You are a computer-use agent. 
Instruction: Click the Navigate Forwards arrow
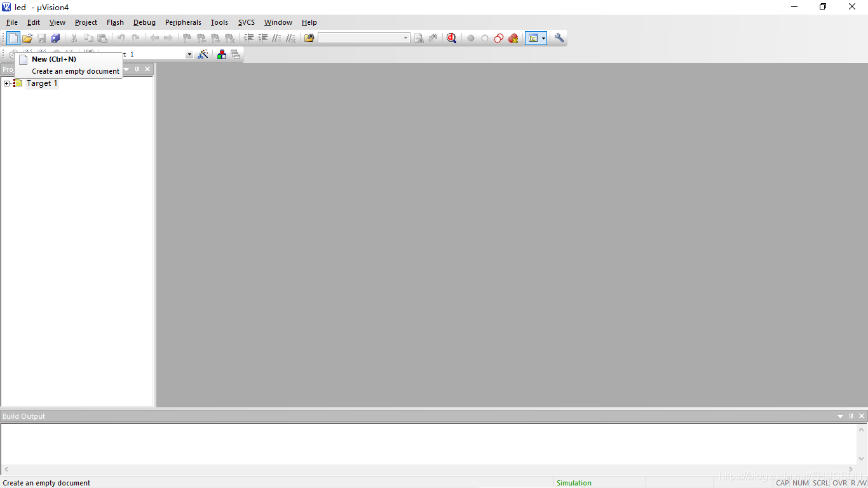[168, 38]
